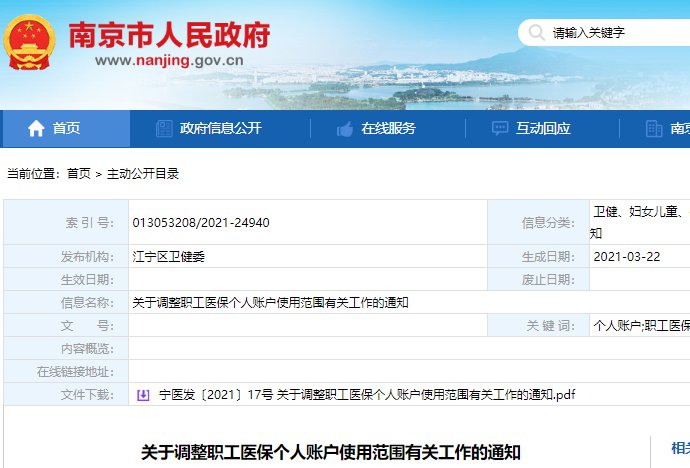Viewport: 690px width, 468px height.
Task: Click the PDF download icon in 文件下载 row
Action: coord(143,395)
